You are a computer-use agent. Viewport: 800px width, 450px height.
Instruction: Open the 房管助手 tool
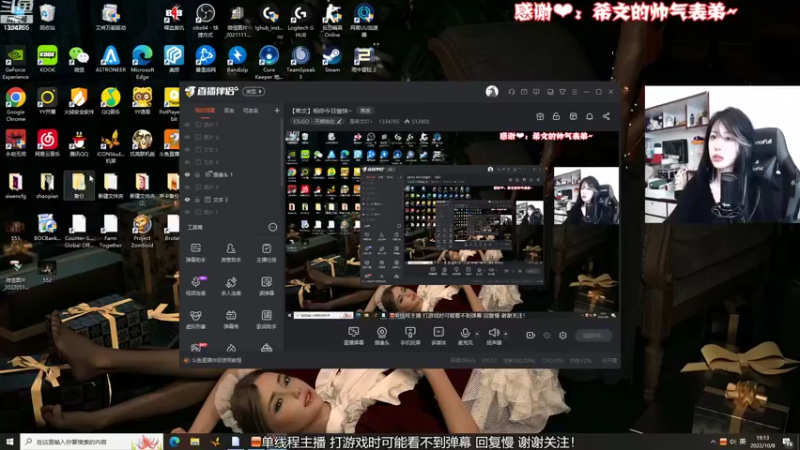coord(231,252)
